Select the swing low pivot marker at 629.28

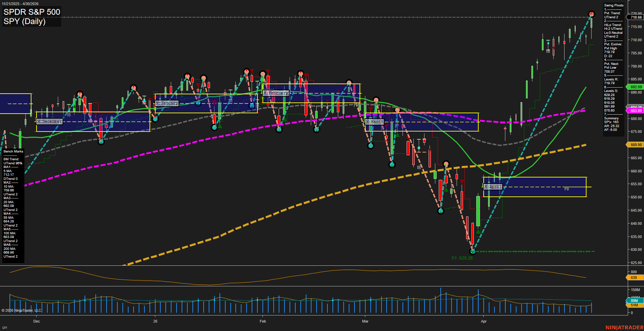tap(473, 251)
